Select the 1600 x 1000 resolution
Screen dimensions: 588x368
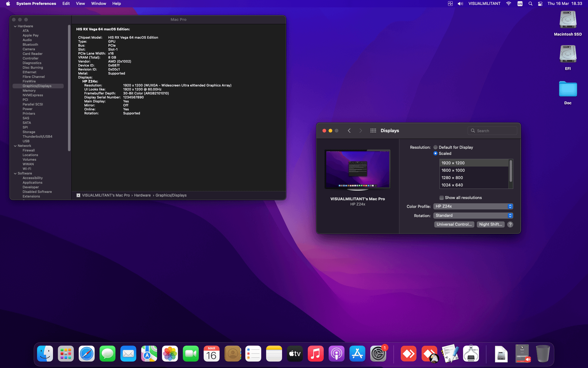click(x=453, y=170)
